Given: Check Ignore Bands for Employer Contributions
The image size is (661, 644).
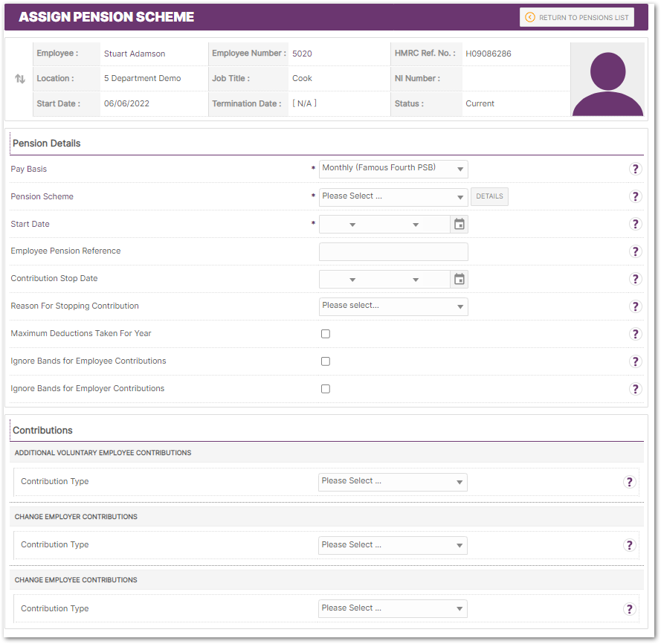Looking at the screenshot, I should coord(326,389).
